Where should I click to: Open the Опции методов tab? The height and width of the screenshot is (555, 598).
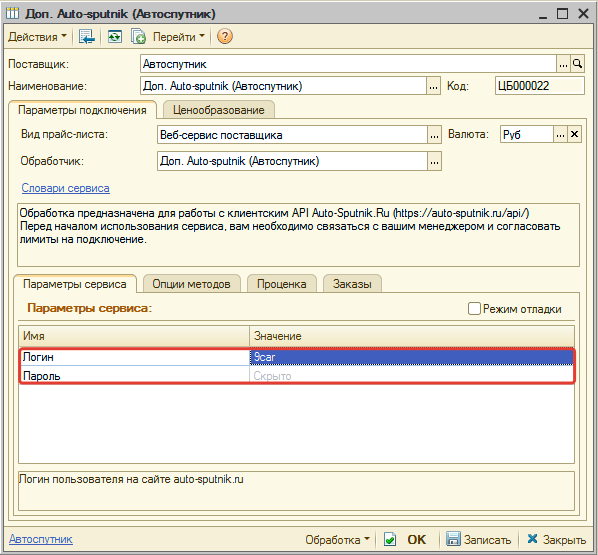tap(191, 284)
